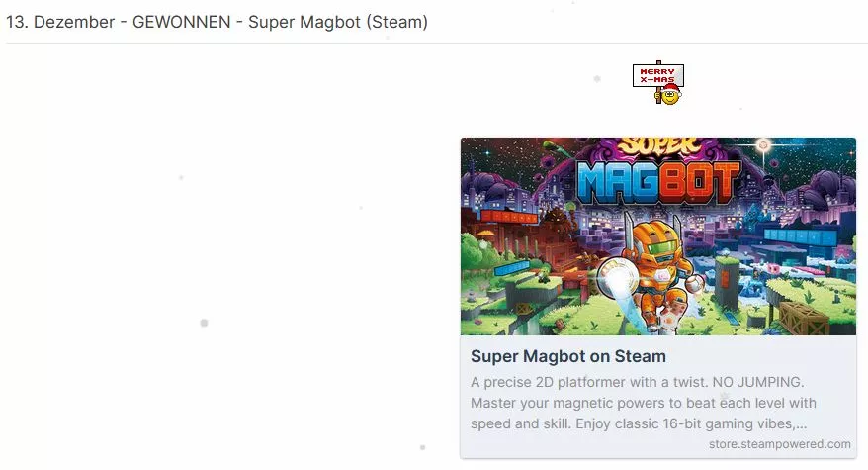Click the wooden crate in the artwork

coord(802,319)
